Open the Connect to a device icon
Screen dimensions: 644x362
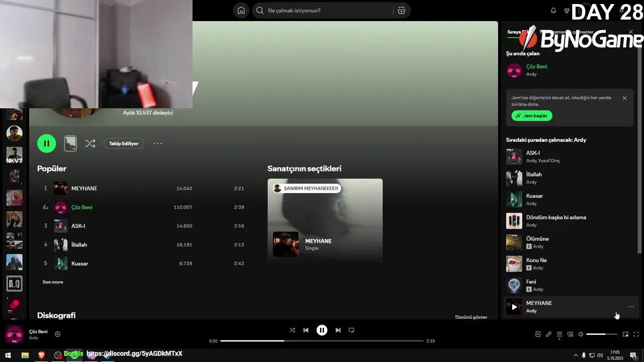[570, 334]
